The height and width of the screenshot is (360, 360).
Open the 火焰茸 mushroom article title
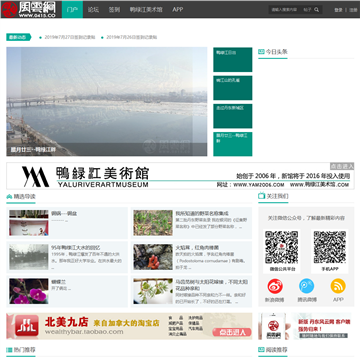(197, 248)
